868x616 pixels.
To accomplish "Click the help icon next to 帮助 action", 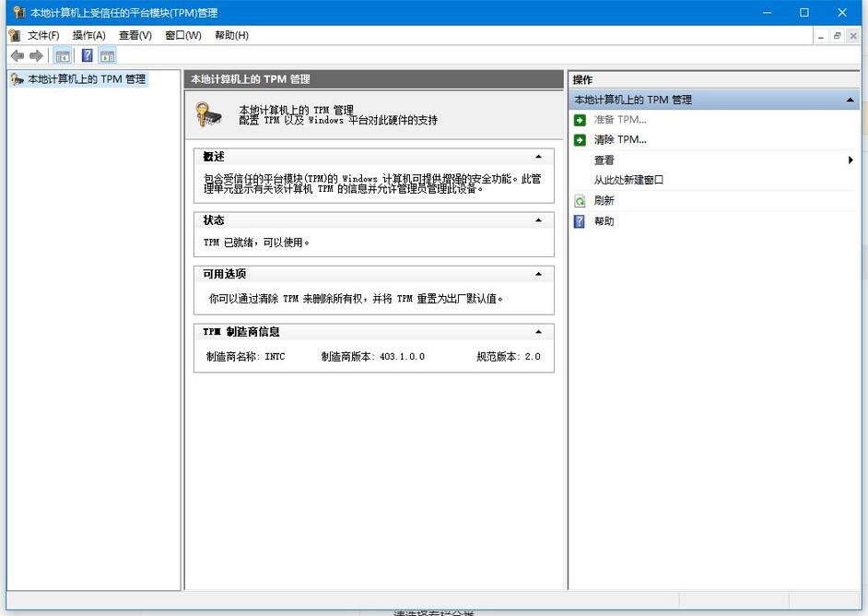I will (580, 221).
